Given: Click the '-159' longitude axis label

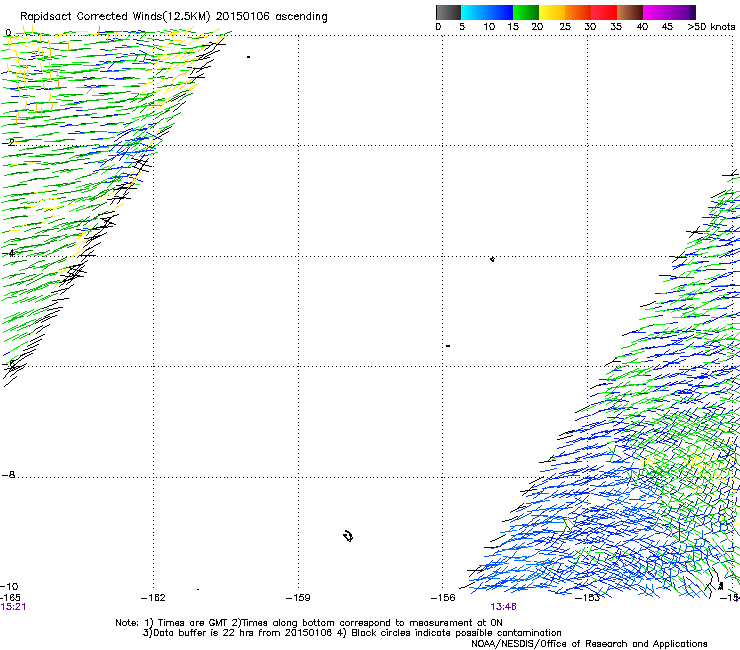Looking at the screenshot, I should 298,598.
